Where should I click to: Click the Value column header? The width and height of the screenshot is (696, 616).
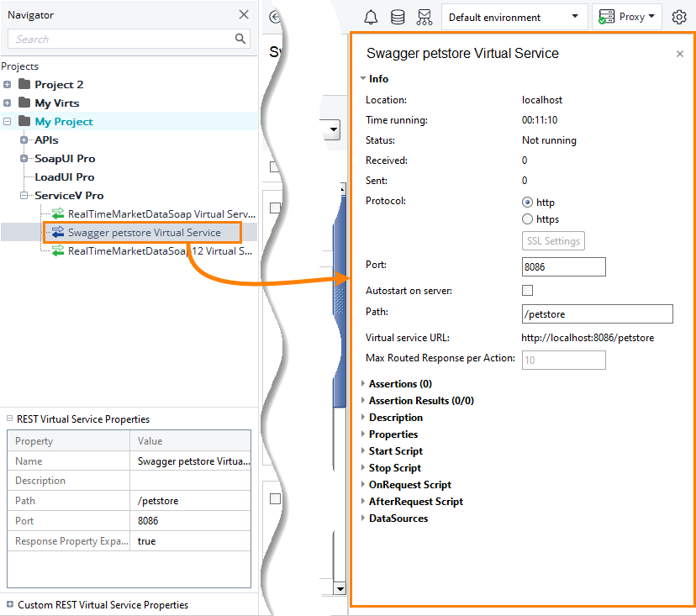point(191,440)
